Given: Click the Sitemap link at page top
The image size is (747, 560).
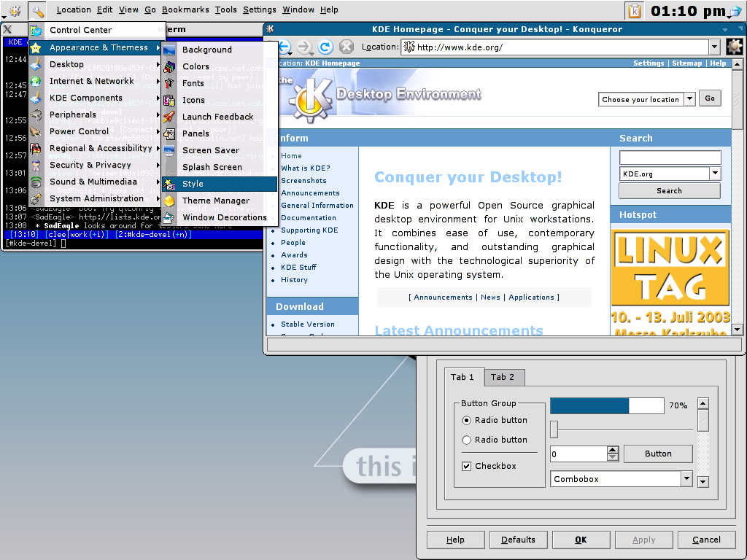Looking at the screenshot, I should click(687, 63).
